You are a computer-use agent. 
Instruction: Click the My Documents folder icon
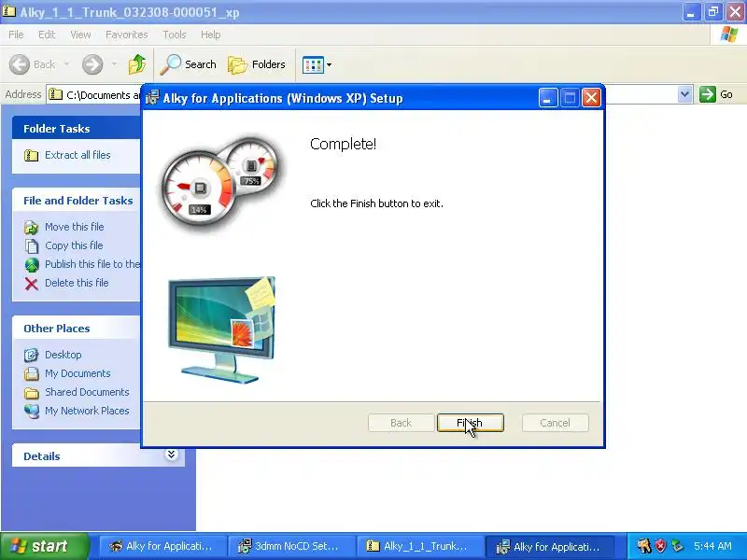32,373
